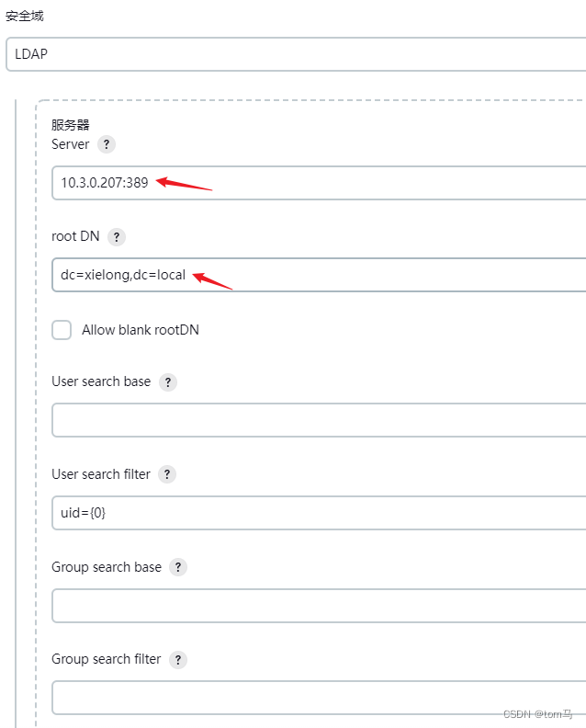The image size is (586, 728).
Task: Show help for User search base
Action: [x=168, y=382]
